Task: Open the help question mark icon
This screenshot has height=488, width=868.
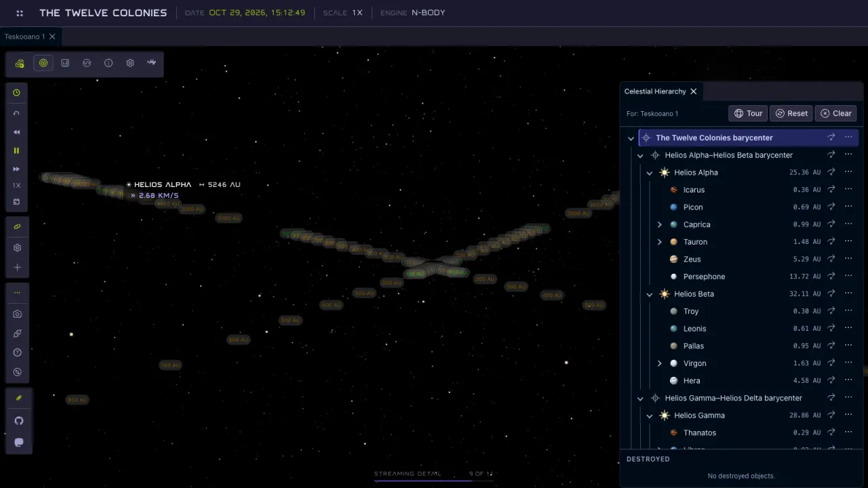Action: click(18, 352)
